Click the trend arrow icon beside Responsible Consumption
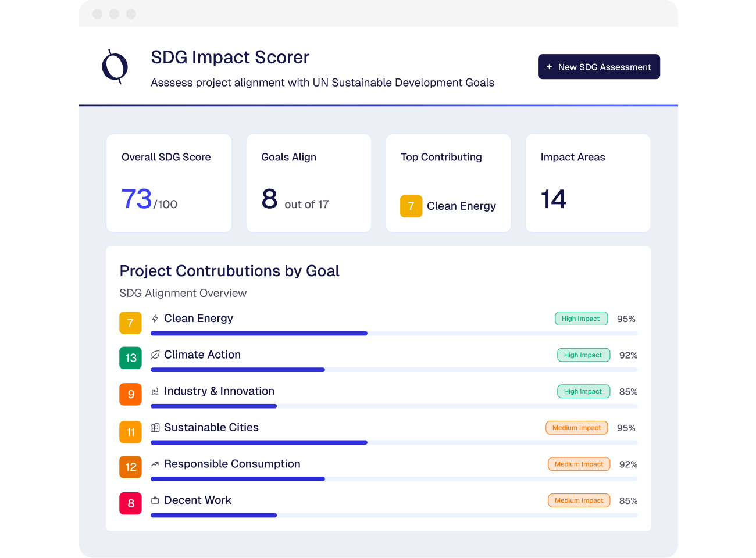The image size is (756, 558). (155, 464)
